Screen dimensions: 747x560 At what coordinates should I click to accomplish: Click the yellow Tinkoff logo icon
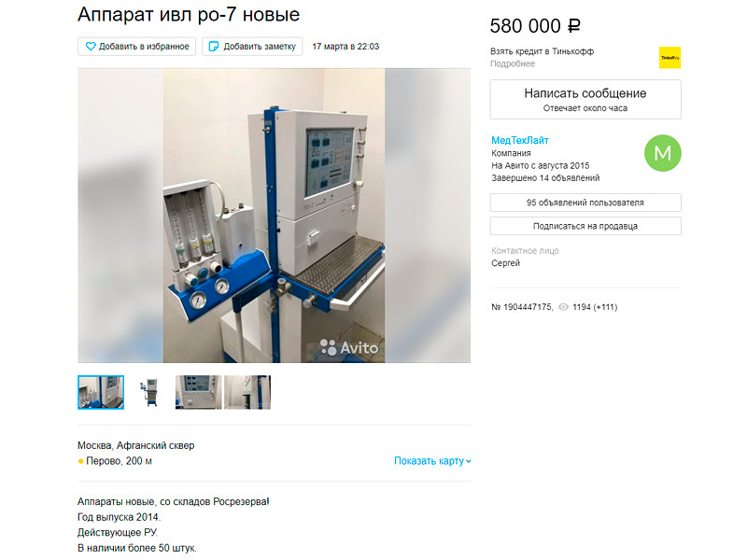669,57
